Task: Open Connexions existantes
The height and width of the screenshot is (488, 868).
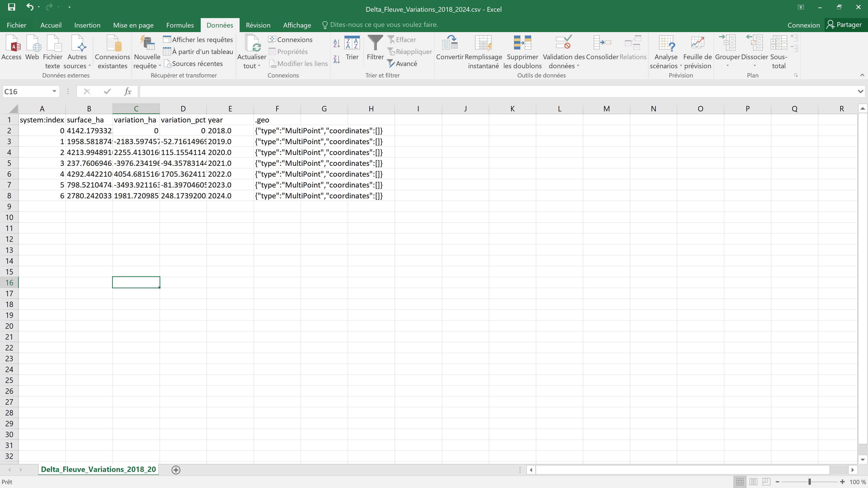Action: (112, 52)
